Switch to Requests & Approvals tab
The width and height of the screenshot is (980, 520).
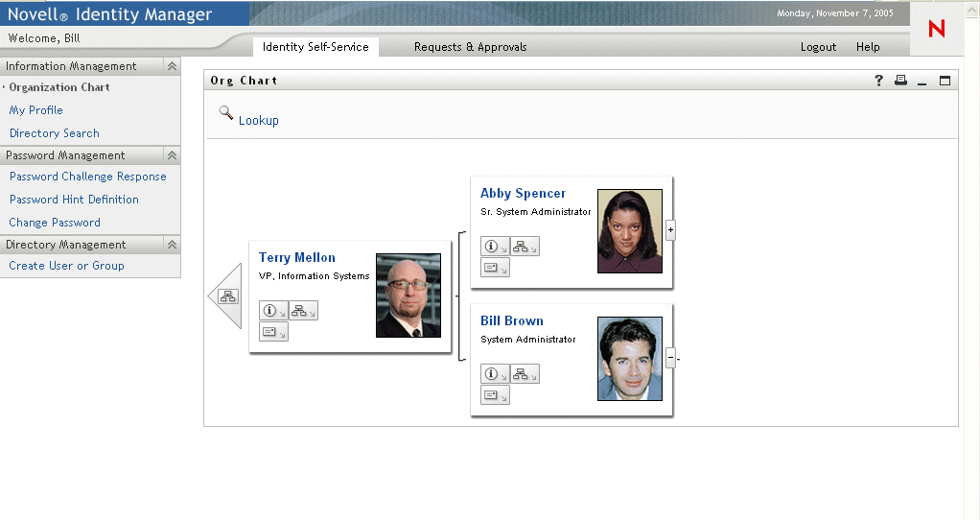tap(471, 47)
